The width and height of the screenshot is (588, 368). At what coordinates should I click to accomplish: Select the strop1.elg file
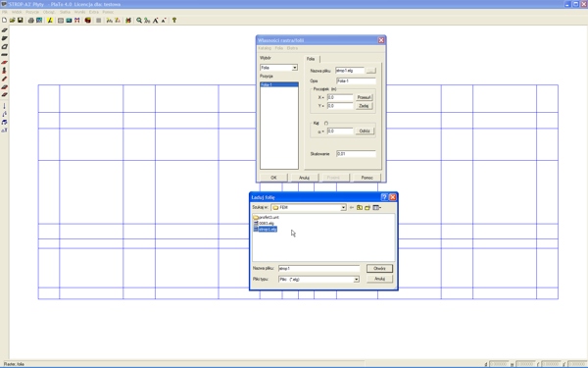click(x=266, y=229)
